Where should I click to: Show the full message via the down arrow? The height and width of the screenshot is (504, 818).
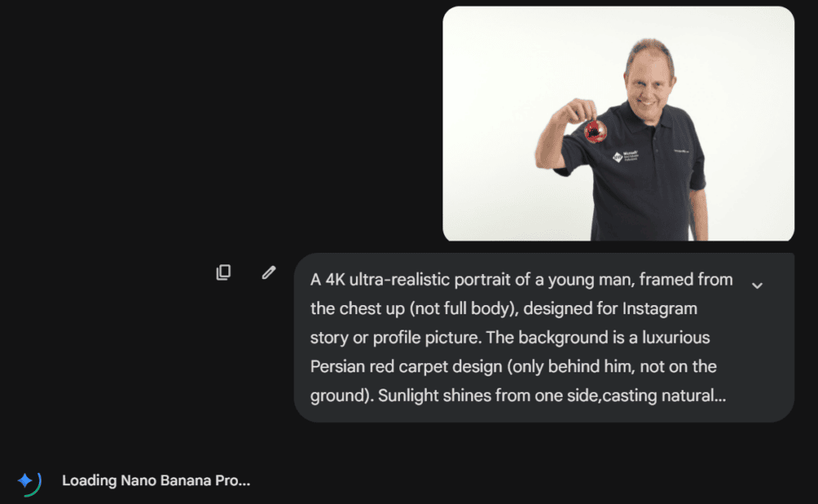coord(757,286)
